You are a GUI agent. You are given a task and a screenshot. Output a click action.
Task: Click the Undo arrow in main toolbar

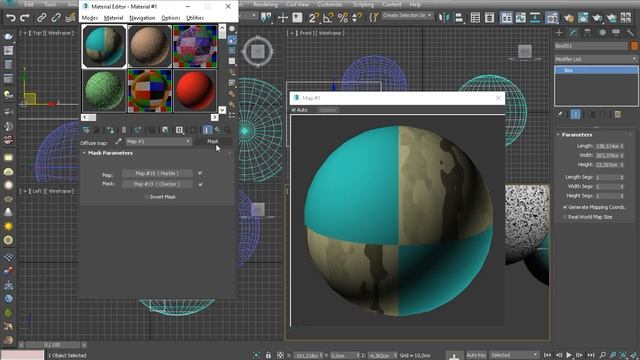(11, 18)
